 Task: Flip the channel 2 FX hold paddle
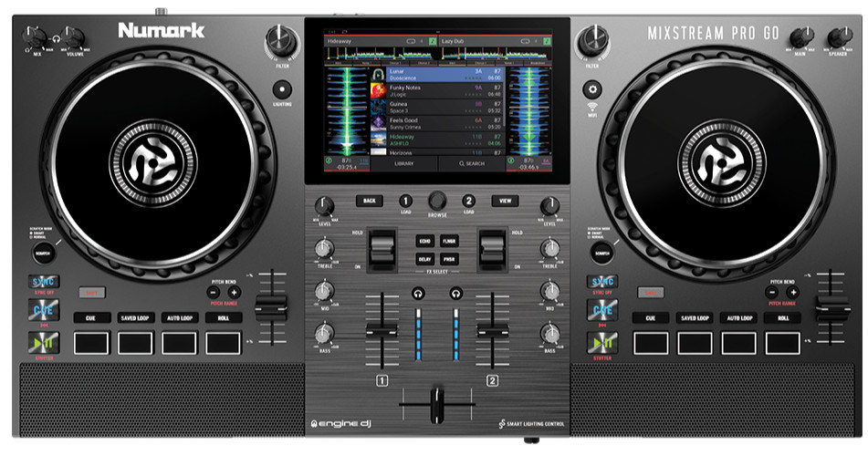point(492,250)
